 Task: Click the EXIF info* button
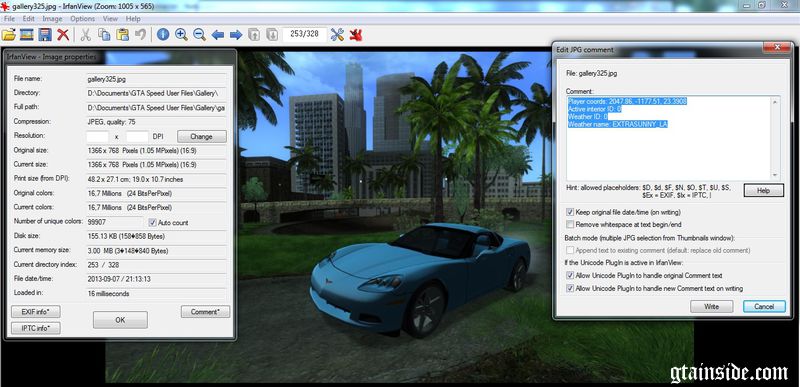click(36, 312)
